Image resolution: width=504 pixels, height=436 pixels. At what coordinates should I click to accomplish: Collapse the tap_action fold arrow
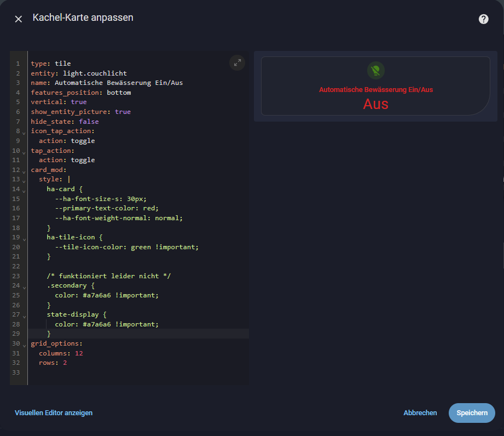coord(24,152)
